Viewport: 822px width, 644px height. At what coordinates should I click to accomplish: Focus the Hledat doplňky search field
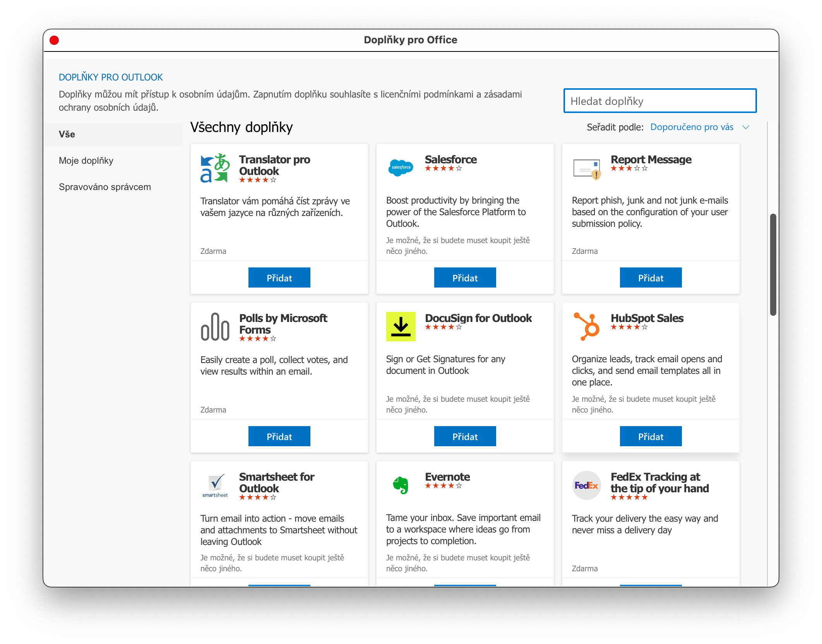click(x=660, y=101)
